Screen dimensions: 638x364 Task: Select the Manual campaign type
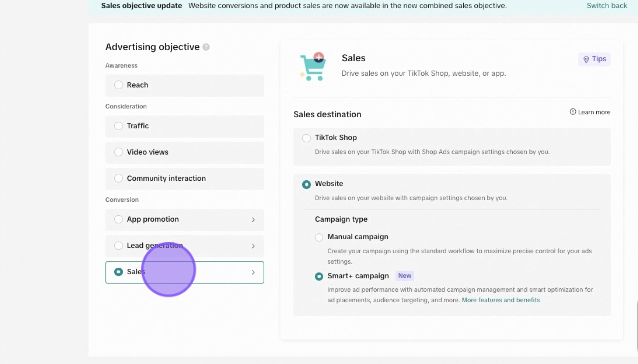click(319, 237)
